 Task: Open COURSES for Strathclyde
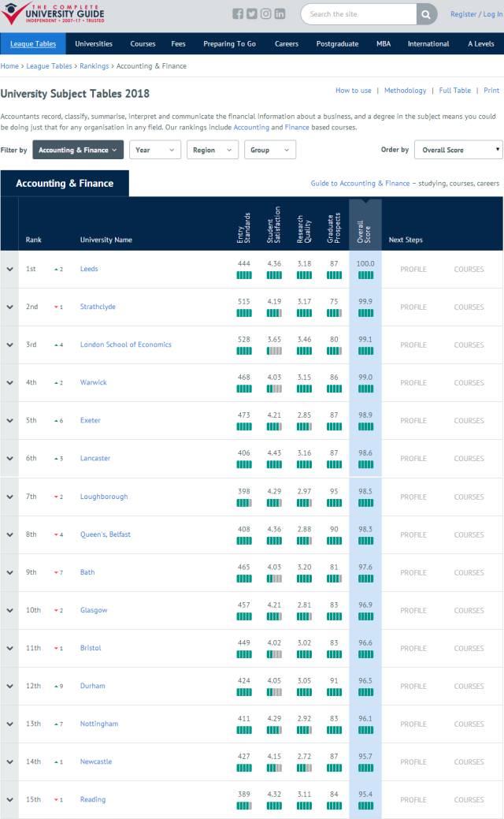pos(469,307)
